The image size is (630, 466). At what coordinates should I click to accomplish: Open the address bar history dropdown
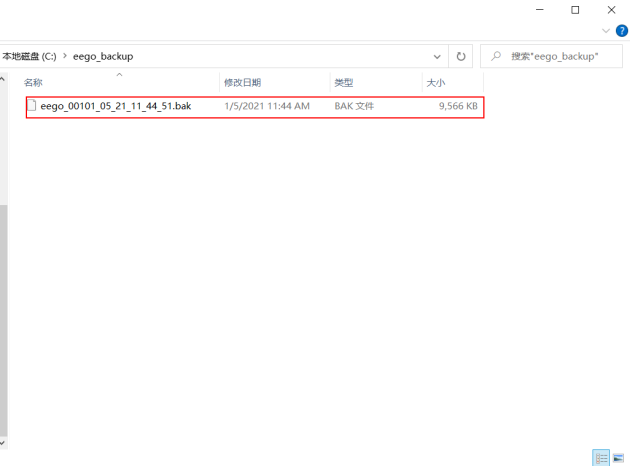pos(437,57)
